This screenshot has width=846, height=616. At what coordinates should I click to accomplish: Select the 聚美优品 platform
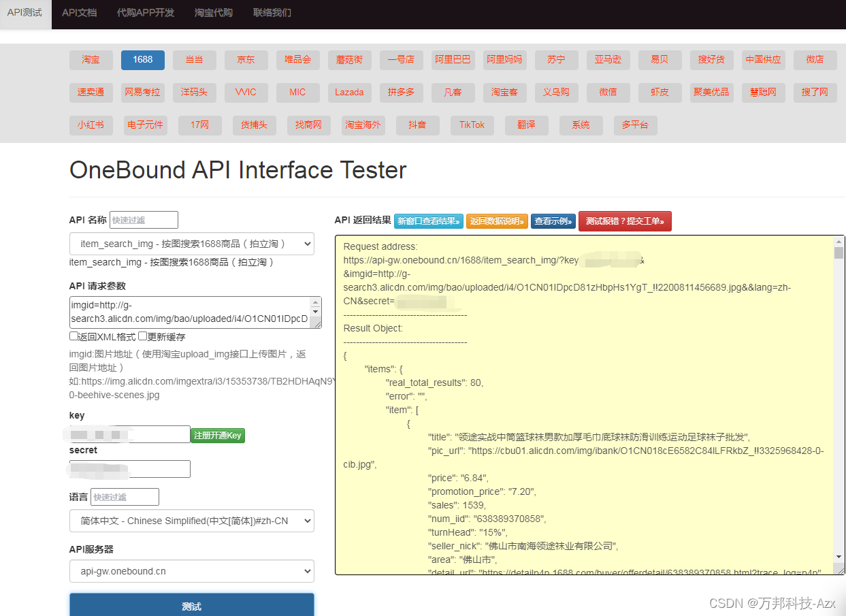coord(712,93)
